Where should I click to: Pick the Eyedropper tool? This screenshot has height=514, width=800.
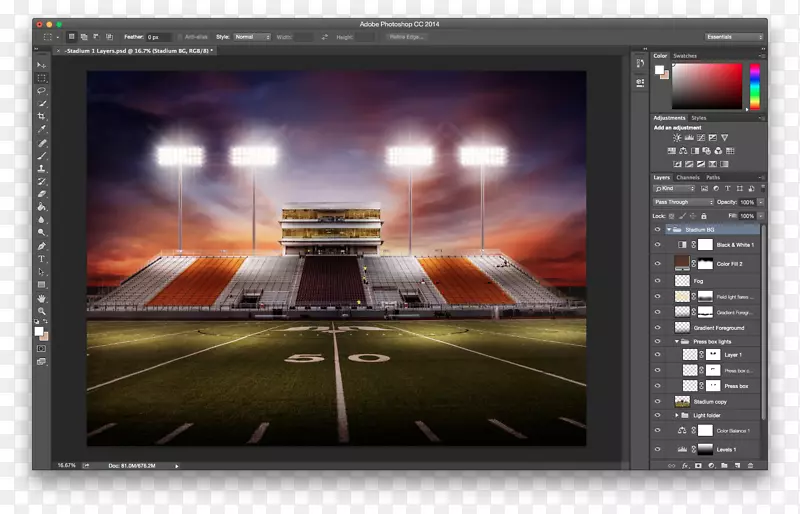[41, 129]
